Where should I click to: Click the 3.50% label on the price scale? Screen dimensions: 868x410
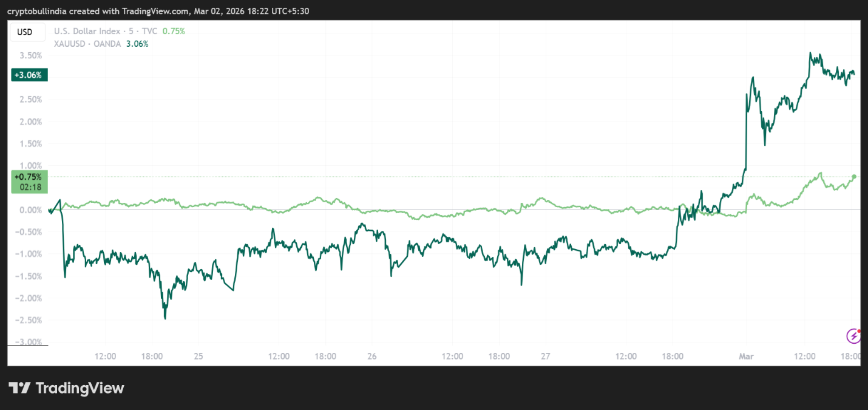pyautogui.click(x=30, y=55)
